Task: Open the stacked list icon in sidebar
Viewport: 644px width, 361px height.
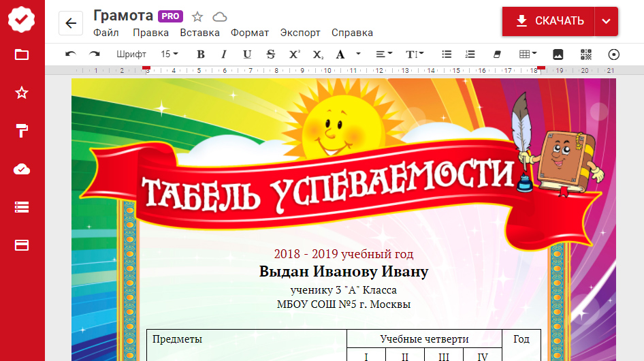Action: [x=21, y=207]
